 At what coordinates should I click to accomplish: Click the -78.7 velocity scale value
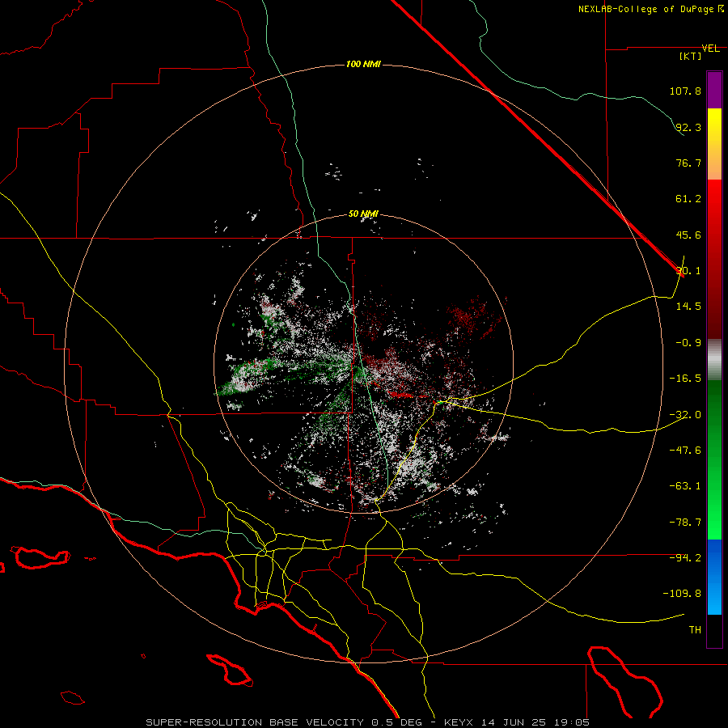tap(685, 523)
